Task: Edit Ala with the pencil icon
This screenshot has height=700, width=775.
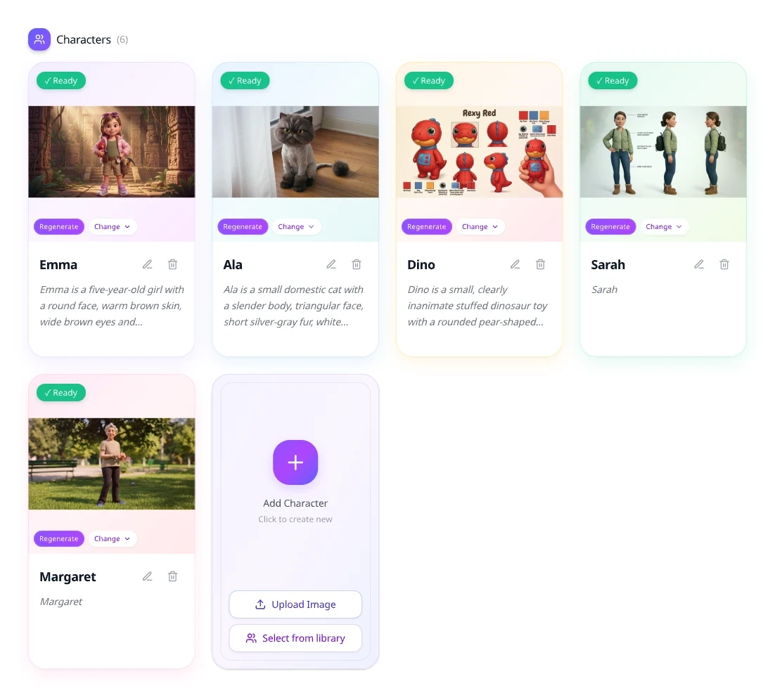Action: pos(331,264)
